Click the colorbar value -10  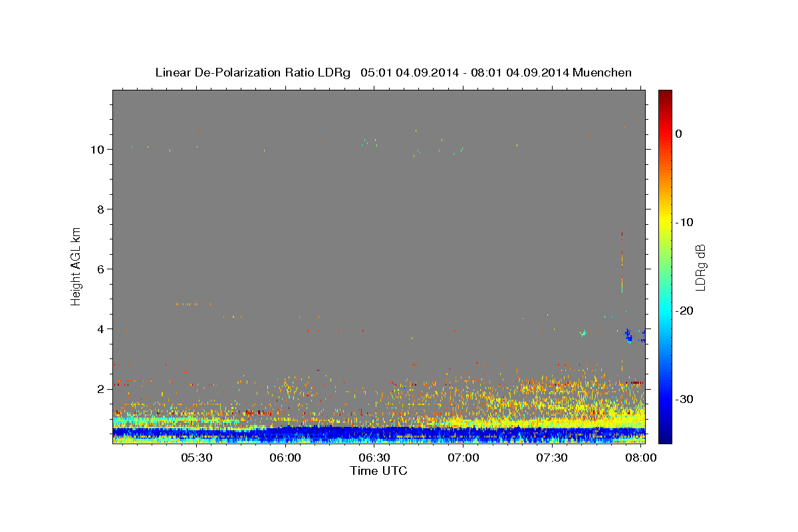pos(684,222)
